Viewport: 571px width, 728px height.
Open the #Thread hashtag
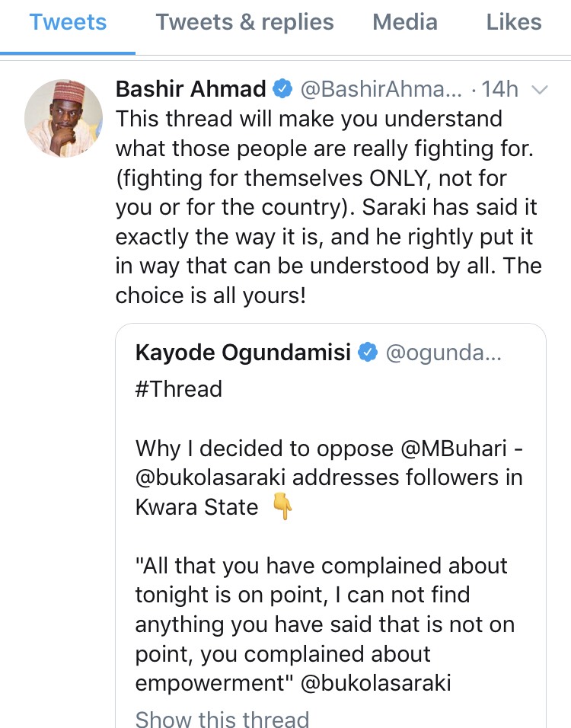click(179, 389)
